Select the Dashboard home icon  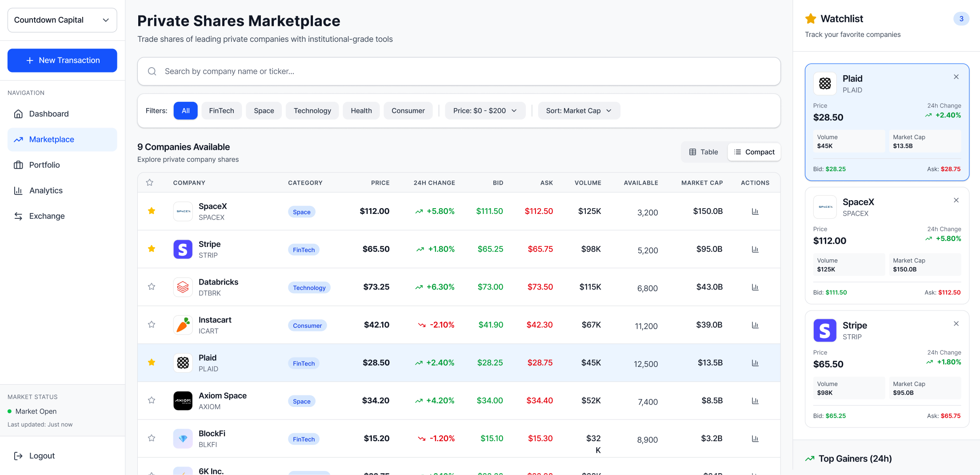click(18, 113)
